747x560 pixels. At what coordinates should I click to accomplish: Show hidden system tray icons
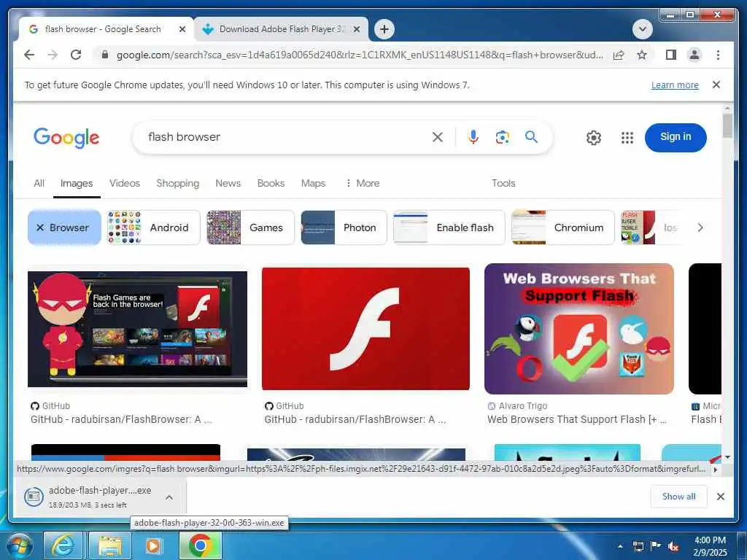coord(620,546)
